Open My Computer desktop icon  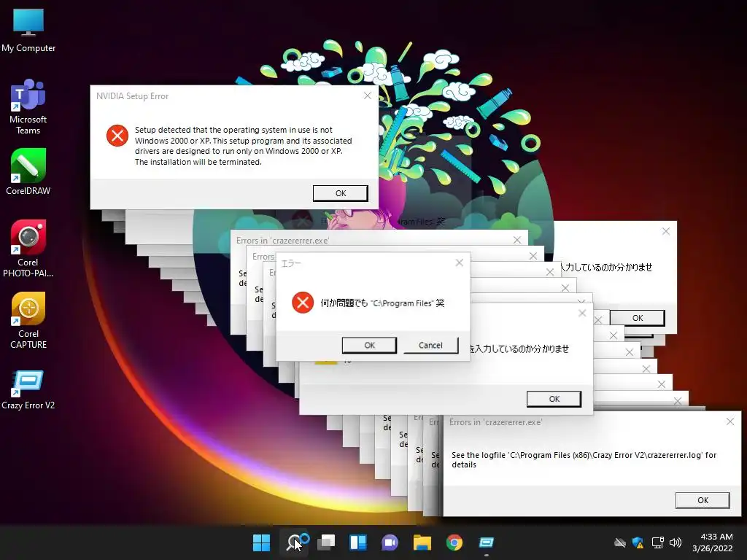coord(28,29)
